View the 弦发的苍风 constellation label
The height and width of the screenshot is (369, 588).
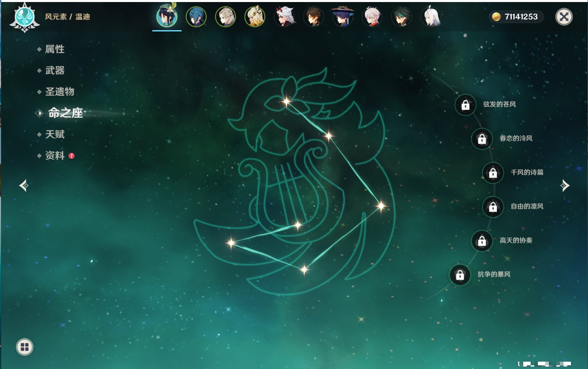click(499, 104)
